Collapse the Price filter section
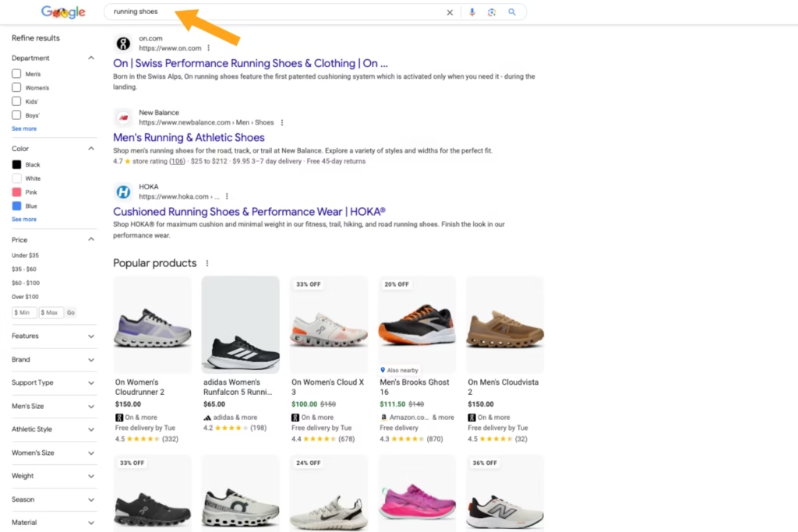Viewport: 798px width, 532px height. coord(91,239)
